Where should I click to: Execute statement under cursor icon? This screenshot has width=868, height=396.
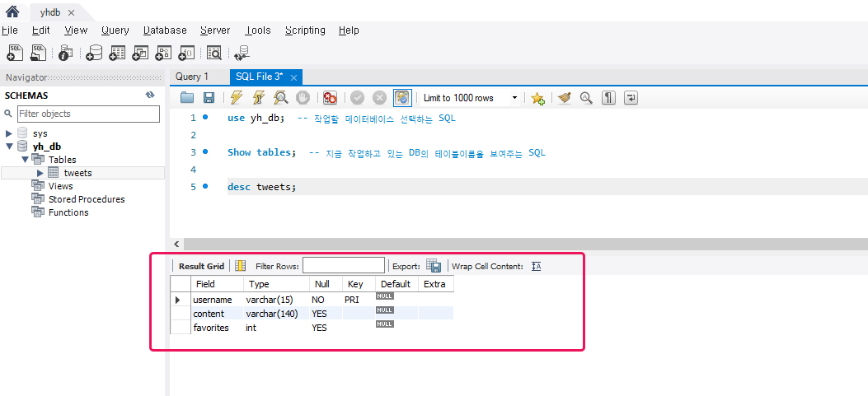pos(259,98)
